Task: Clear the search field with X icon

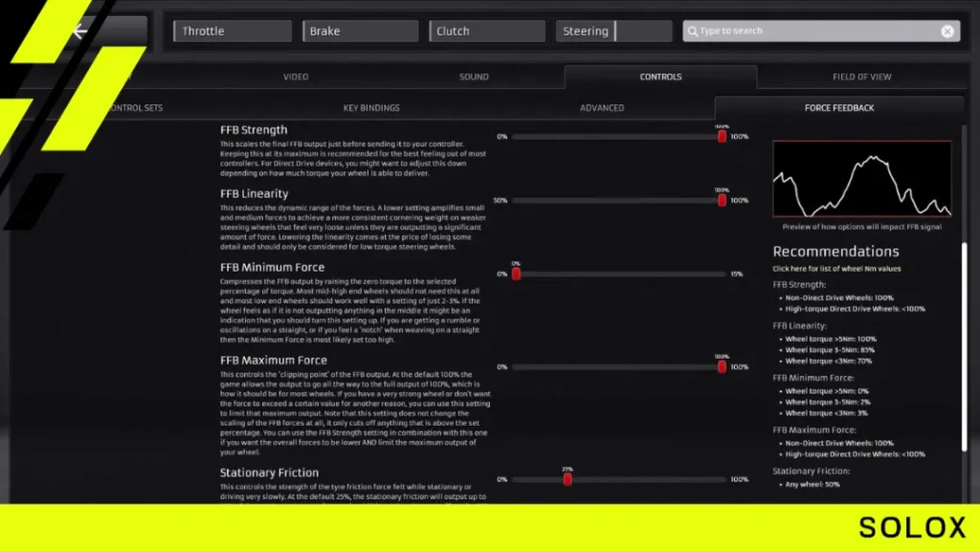Action: coord(947,32)
